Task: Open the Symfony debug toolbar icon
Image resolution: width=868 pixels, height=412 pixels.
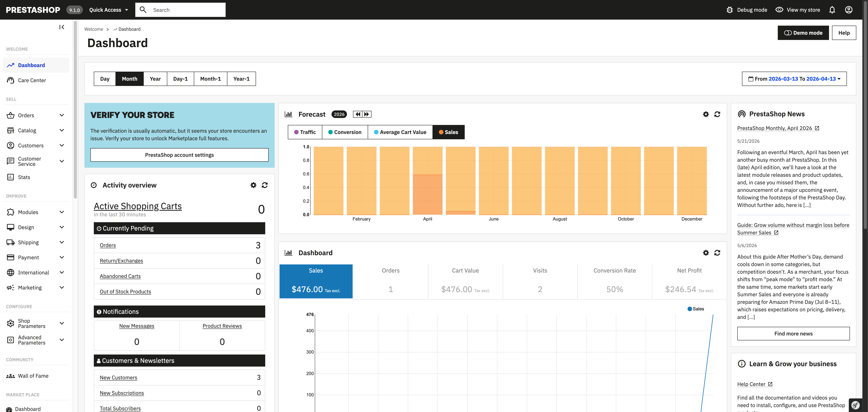Action: [x=855, y=405]
